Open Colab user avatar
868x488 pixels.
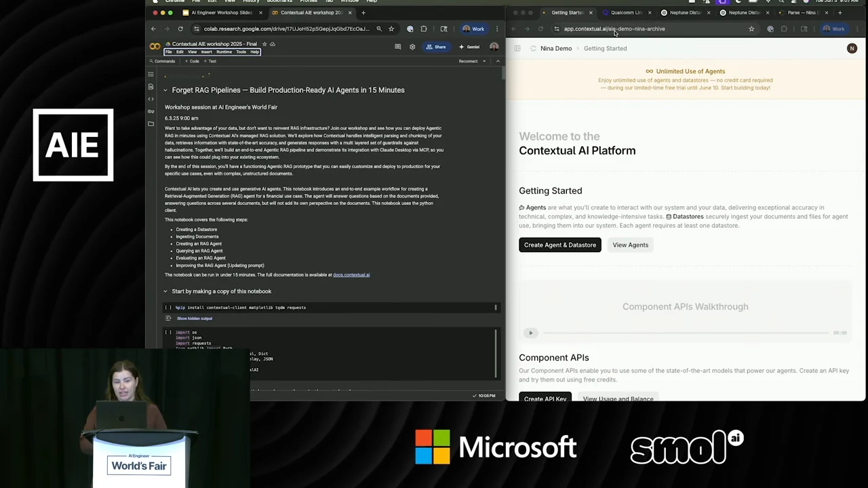point(494,47)
